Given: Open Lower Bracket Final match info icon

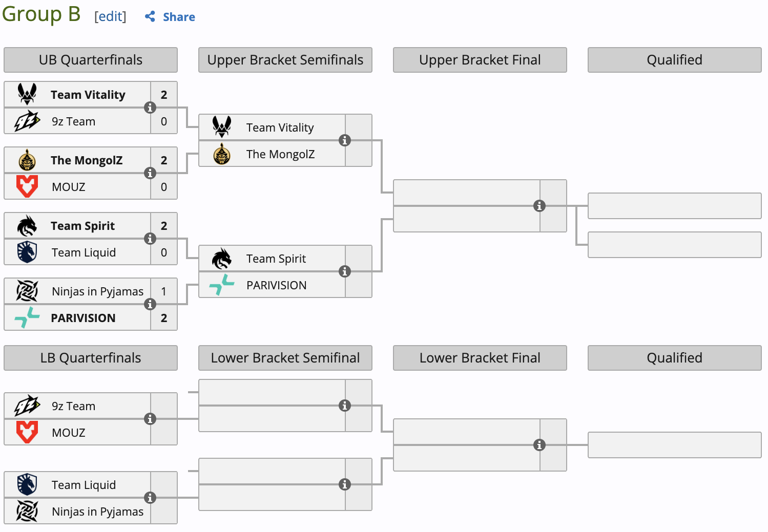Looking at the screenshot, I should [539, 445].
